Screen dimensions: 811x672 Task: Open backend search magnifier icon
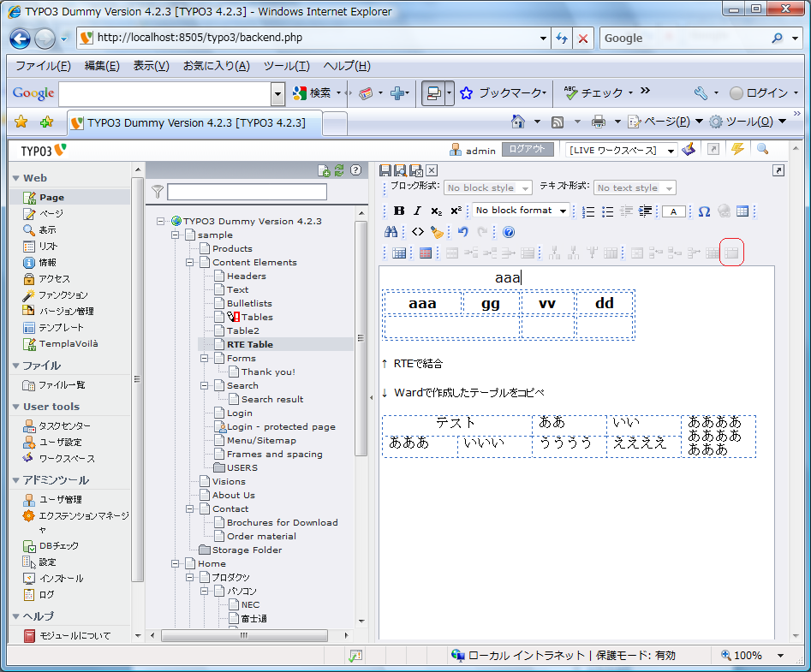[762, 150]
